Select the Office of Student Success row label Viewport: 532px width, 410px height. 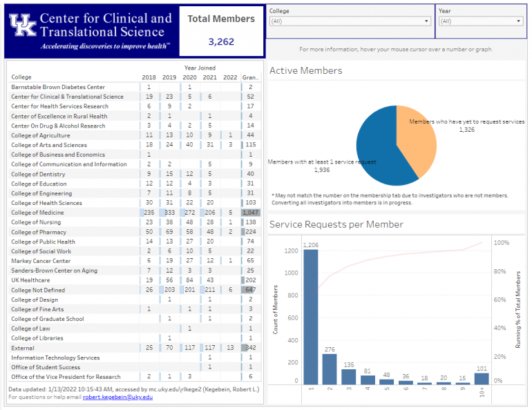46,367
